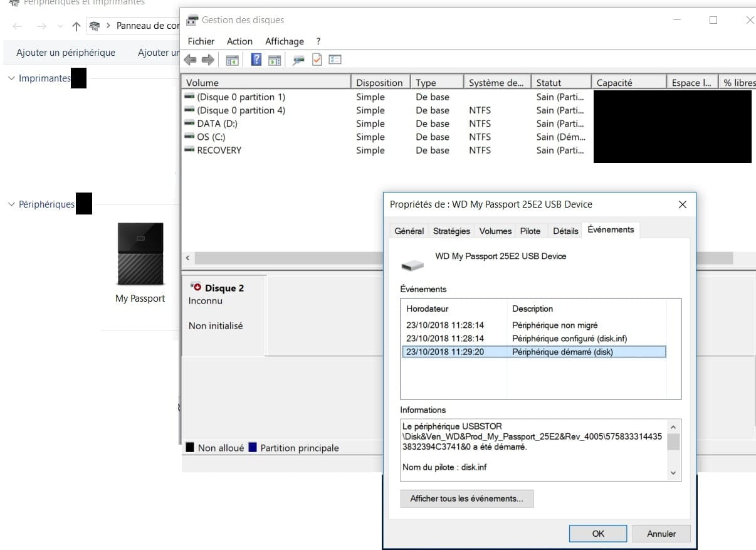
Task: Toggle the console tree pane toolbar icon
Action: point(233,60)
